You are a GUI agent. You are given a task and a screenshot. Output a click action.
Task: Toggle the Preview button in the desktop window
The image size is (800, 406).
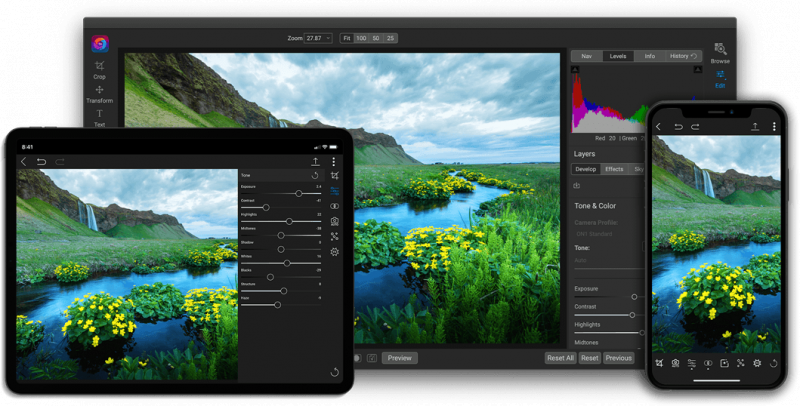[399, 358]
